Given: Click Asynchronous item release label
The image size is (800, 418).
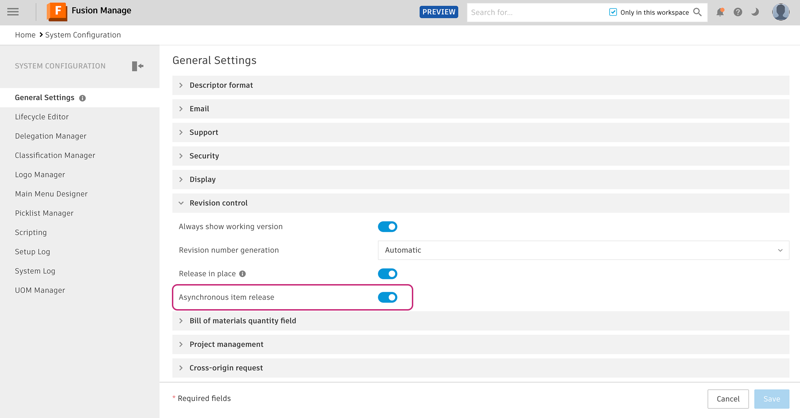Looking at the screenshot, I should (227, 297).
